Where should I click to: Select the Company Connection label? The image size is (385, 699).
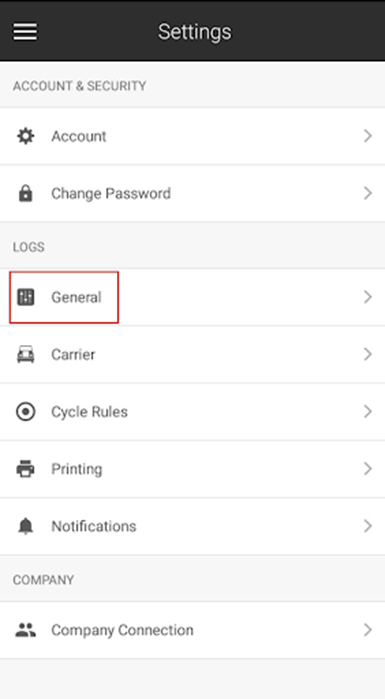click(x=122, y=630)
